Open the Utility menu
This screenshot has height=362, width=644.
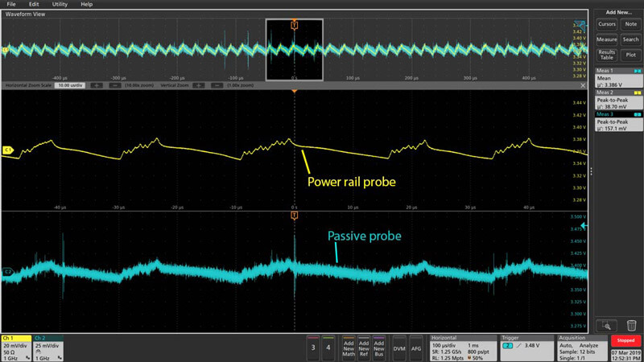[60, 4]
